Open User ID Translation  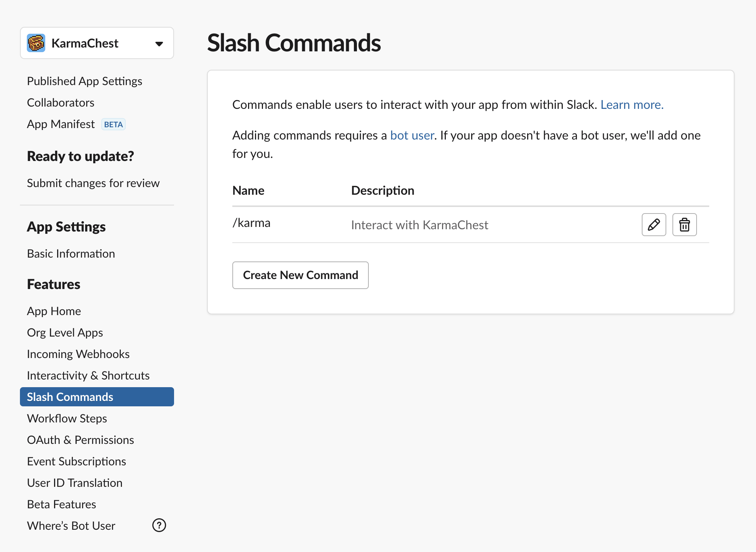click(75, 483)
